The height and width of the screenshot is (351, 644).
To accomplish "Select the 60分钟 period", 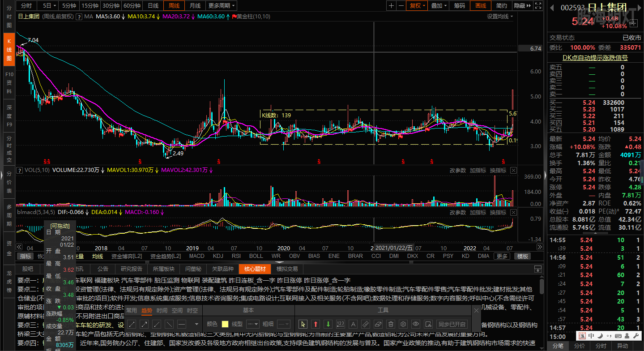I will pyautogui.click(x=132, y=5).
